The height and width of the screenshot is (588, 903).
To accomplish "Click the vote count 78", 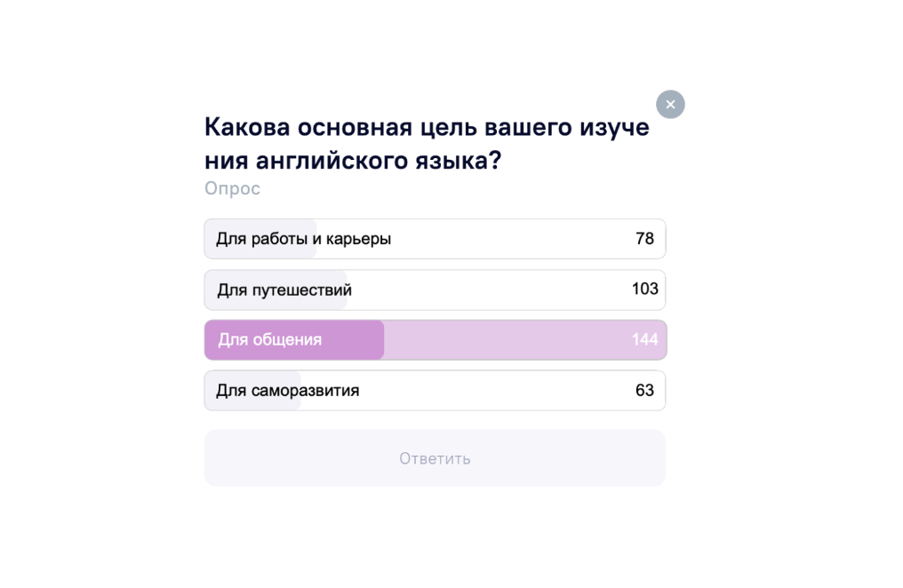I will (644, 239).
